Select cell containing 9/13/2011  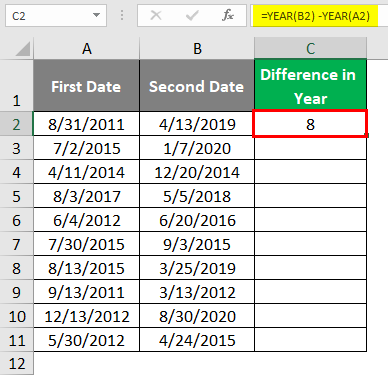87,292
